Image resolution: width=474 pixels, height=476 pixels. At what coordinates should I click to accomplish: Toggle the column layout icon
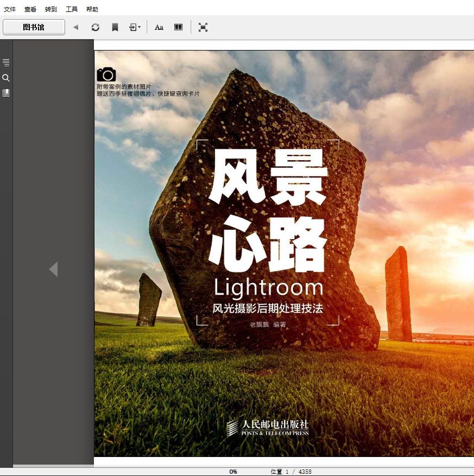[178, 27]
